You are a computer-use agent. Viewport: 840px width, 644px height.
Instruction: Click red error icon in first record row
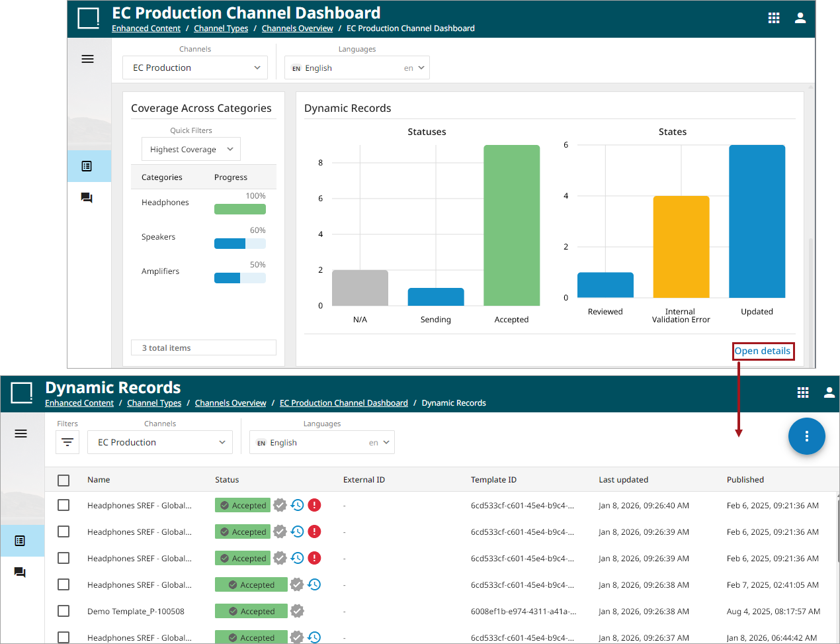coord(315,505)
